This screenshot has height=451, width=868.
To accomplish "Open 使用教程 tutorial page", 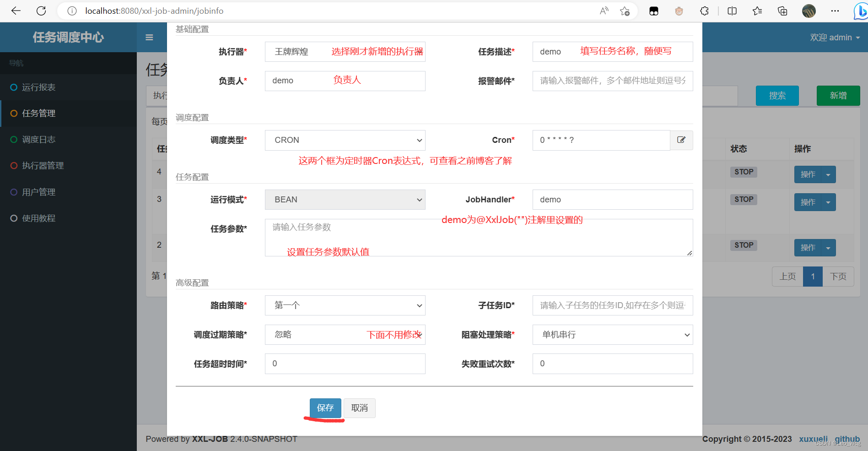I will [39, 218].
